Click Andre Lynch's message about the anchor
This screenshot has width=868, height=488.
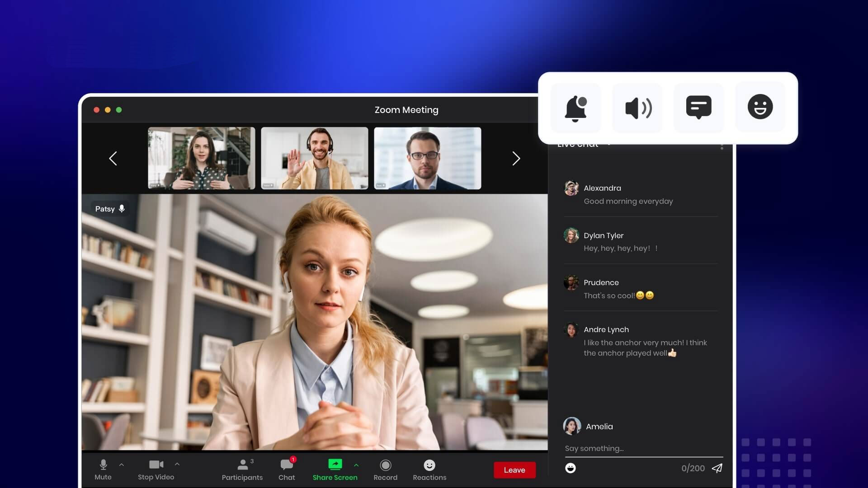point(645,348)
